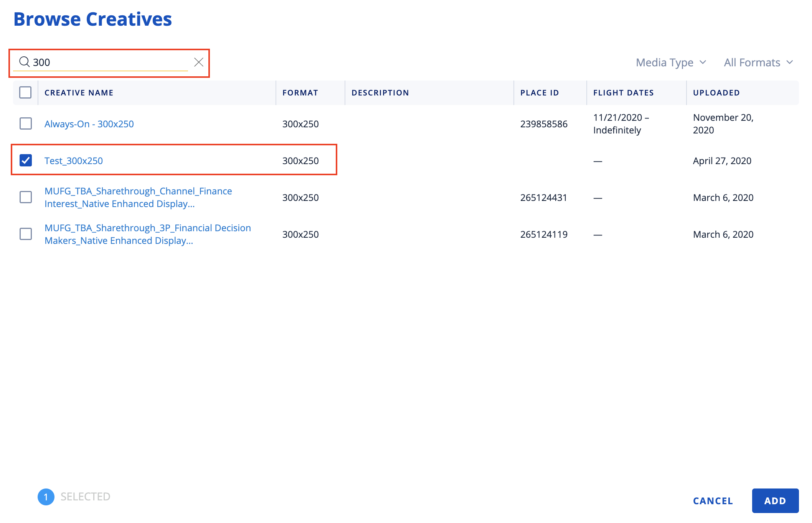Click the Place ID column header
Screen dimensions: 812x523
[x=540, y=93]
